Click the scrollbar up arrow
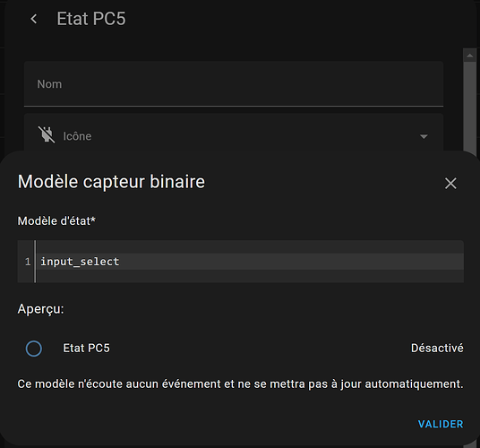The width and height of the screenshot is (480, 448). (x=469, y=56)
